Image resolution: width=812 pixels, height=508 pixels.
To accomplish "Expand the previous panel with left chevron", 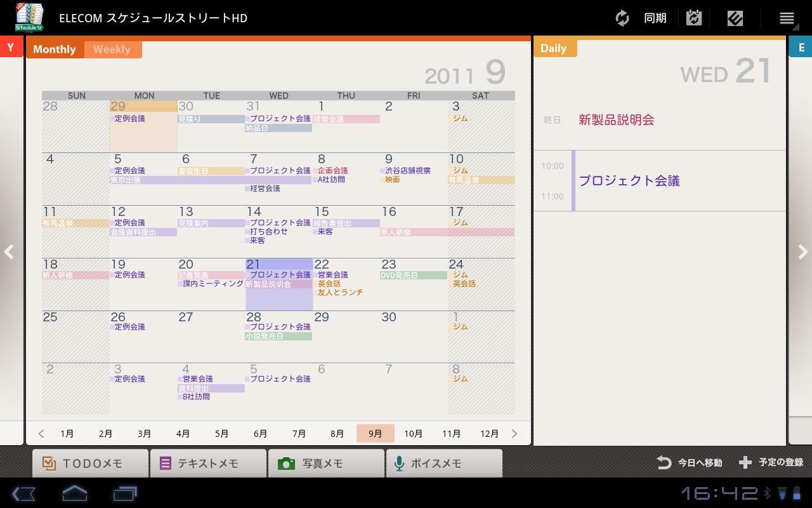I will click(10, 252).
